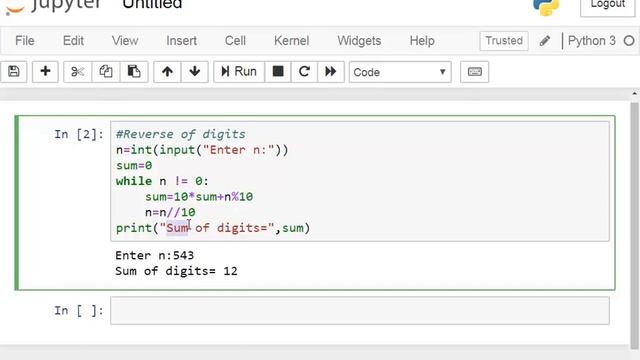Open the Insert menu
The image size is (640, 360).
click(181, 41)
